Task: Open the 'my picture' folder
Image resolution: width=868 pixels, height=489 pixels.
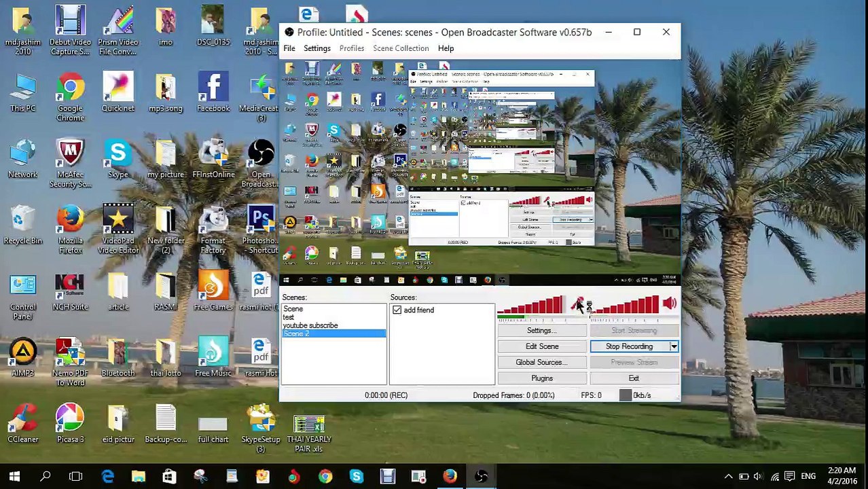Action: 166,158
